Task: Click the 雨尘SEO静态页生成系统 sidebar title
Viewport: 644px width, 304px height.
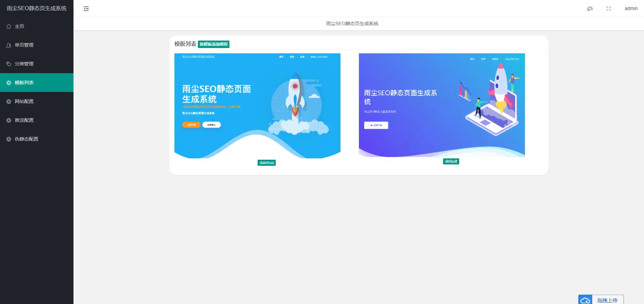Action: pyautogui.click(x=36, y=8)
